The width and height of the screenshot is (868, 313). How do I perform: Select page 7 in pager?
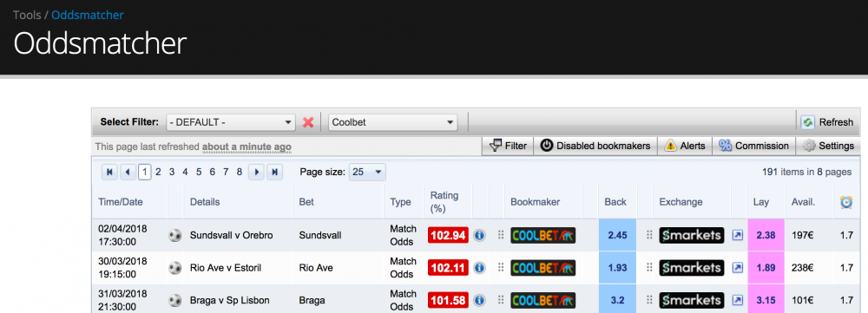(226, 172)
